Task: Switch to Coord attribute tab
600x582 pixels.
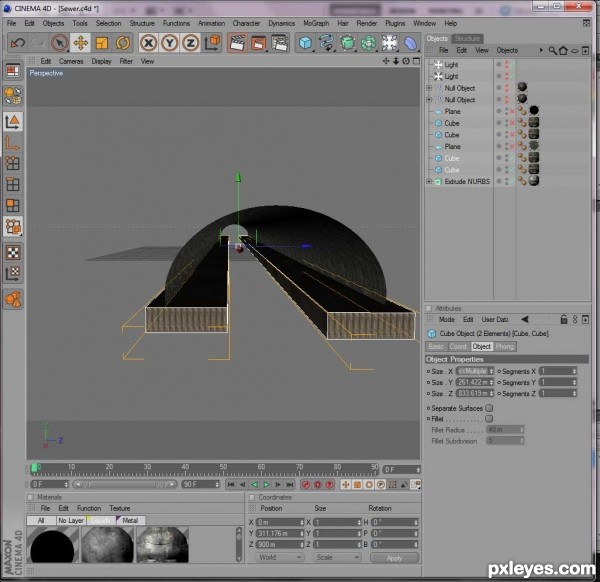Action: [x=458, y=346]
